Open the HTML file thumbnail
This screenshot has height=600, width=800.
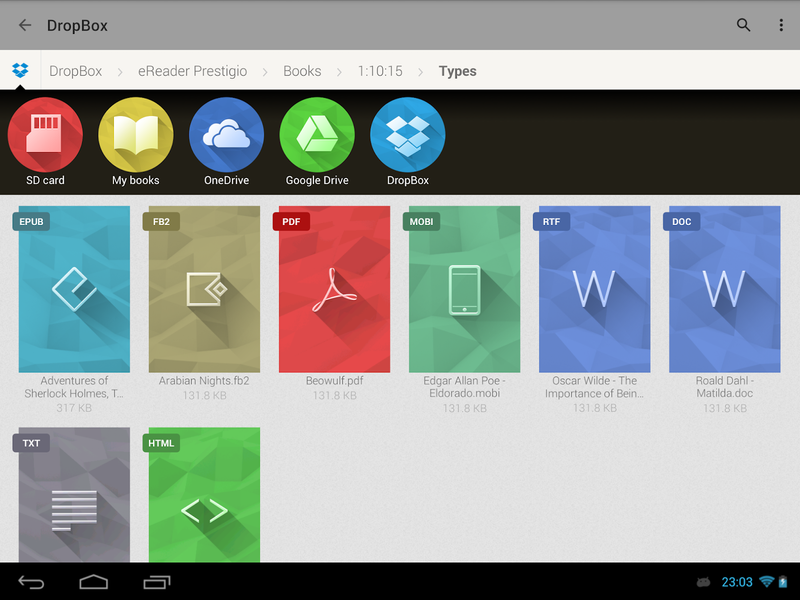click(204, 495)
